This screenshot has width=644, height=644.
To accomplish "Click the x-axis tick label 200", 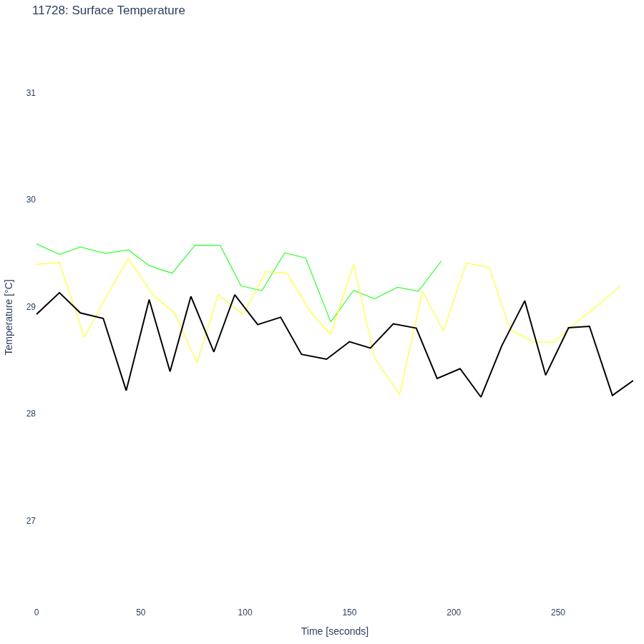I will (x=454, y=613).
